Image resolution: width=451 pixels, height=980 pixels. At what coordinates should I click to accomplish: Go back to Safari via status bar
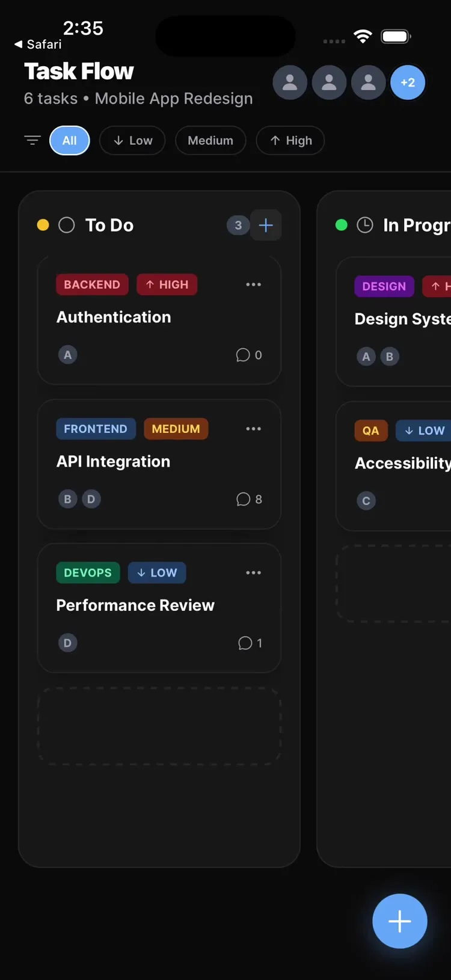pyautogui.click(x=38, y=44)
